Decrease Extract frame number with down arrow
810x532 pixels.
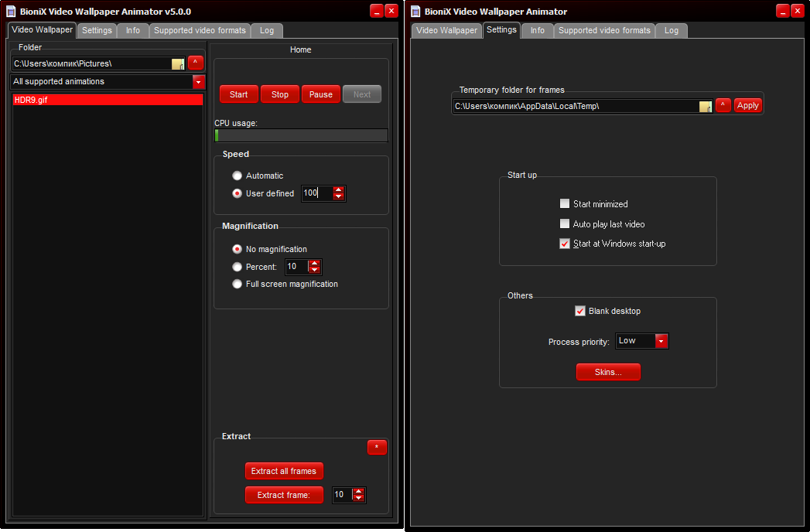click(358, 498)
